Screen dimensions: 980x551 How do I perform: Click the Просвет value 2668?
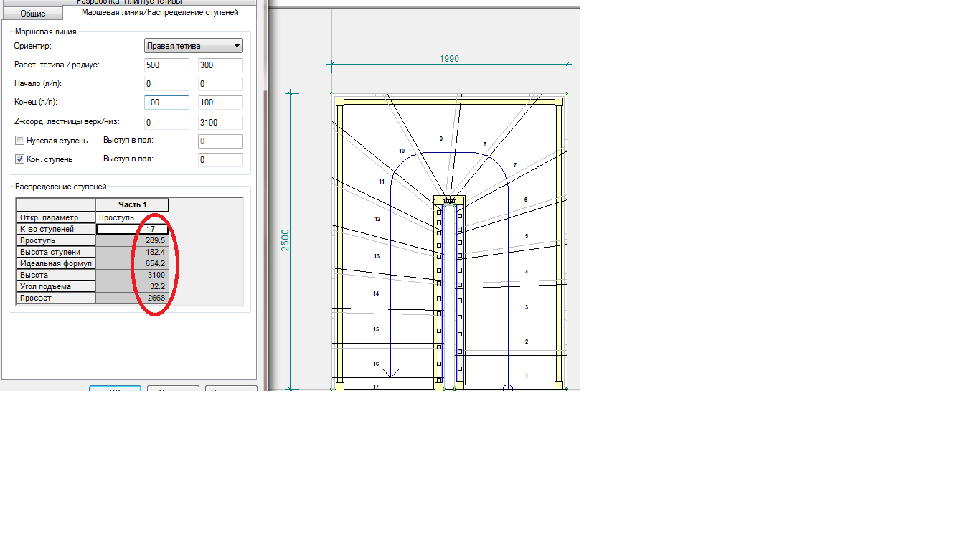point(132,298)
